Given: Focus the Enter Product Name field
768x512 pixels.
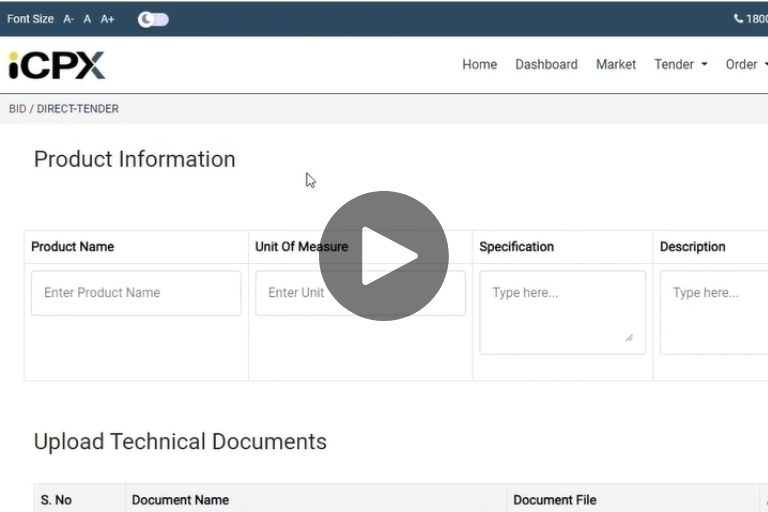Looking at the screenshot, I should [136, 293].
